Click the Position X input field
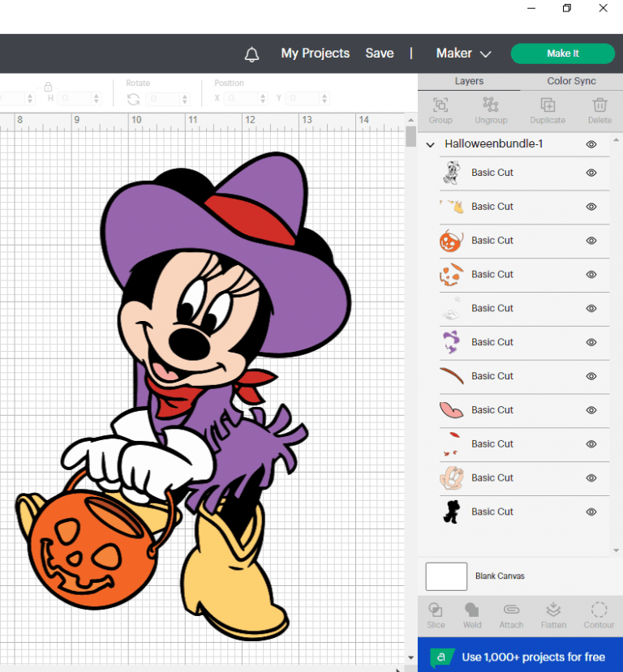Screen dimensions: 623x672 tap(243, 99)
